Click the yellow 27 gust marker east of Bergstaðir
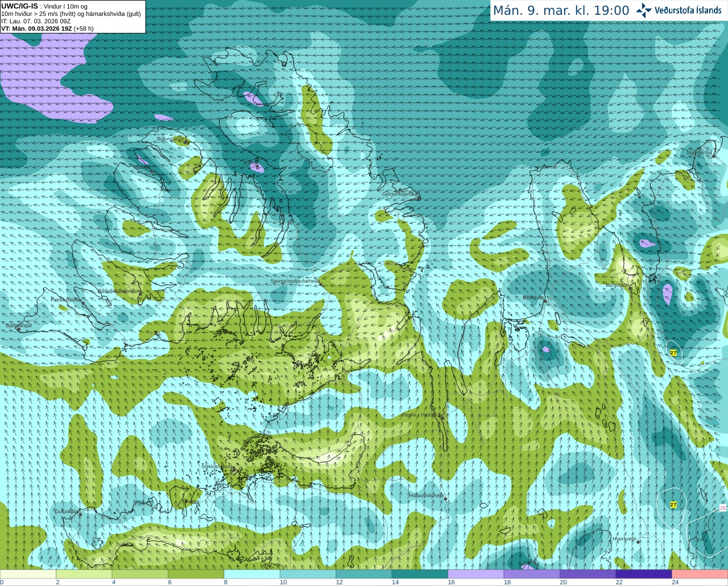Screen dimensions: 728x586 [x=673, y=353]
